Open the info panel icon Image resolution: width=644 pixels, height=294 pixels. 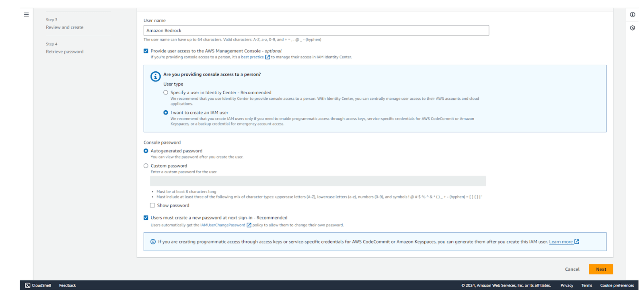point(632,14)
